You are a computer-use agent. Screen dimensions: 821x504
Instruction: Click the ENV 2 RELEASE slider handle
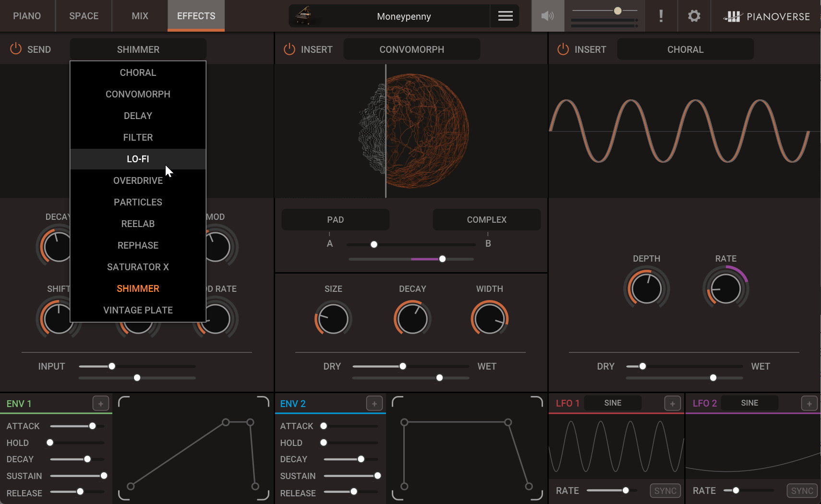354,492
